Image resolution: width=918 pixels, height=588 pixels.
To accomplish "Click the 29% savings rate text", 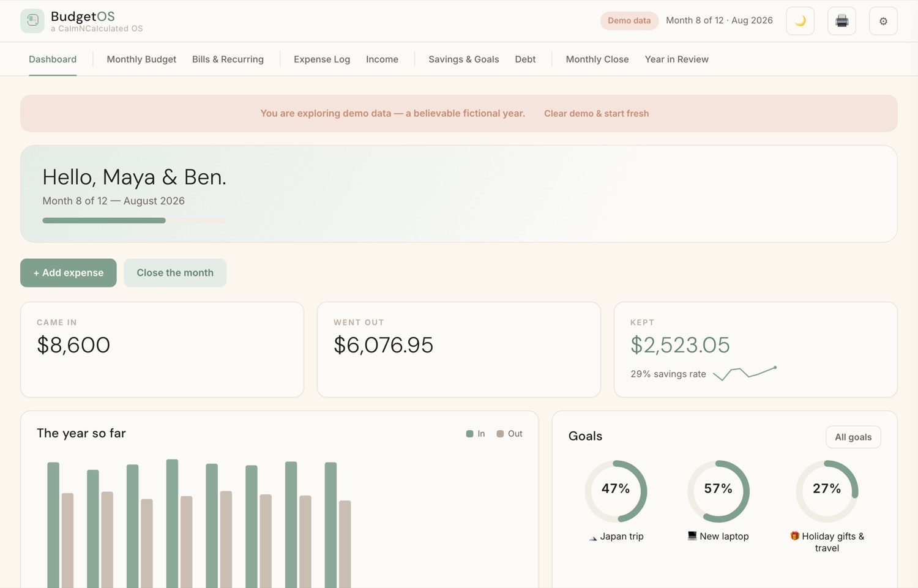I will 668,374.
